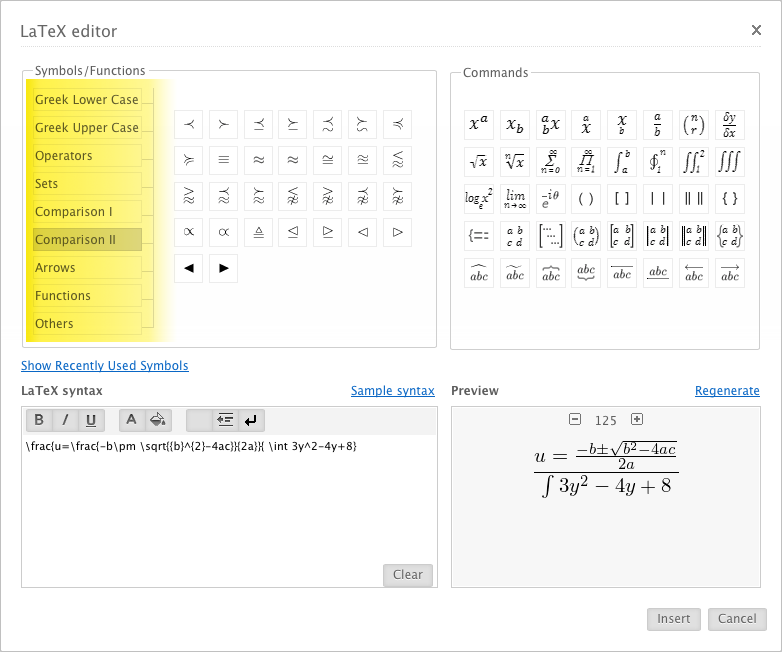
Task: Insert the square root command
Action: coord(479,161)
